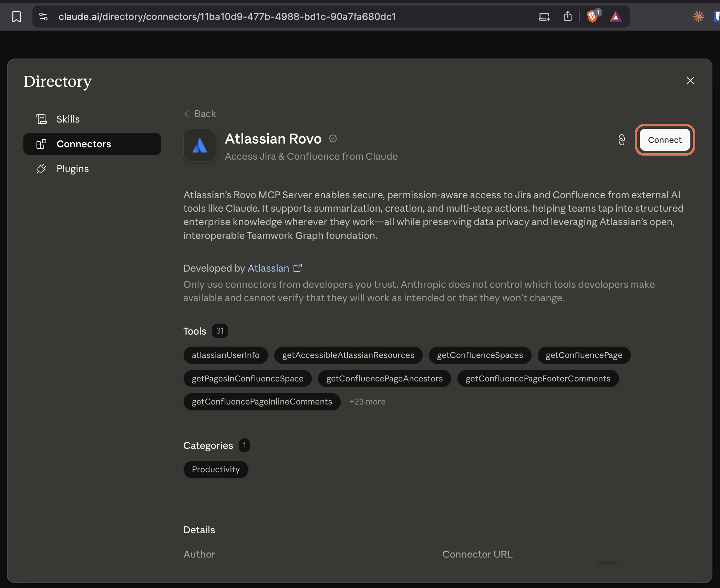720x588 pixels.
Task: Open the Skills section
Action: coord(92,119)
